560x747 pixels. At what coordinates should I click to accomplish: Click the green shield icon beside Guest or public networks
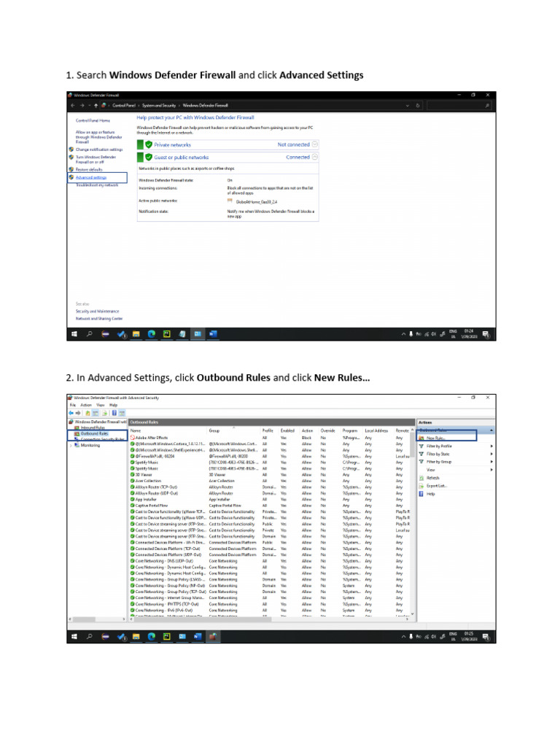(x=149, y=157)
